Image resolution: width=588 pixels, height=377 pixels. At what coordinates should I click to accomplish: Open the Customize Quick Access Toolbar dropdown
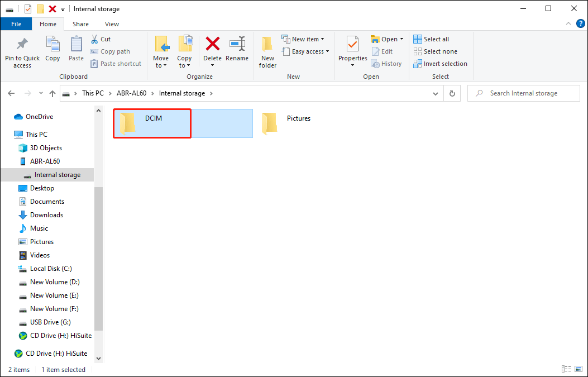click(62, 9)
